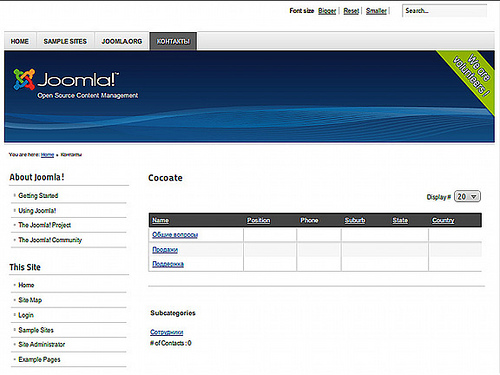Image resolution: width=500 pixels, height=375 pixels.
Task: Open the JOOMLA.ORG menu tab
Action: pos(122,41)
